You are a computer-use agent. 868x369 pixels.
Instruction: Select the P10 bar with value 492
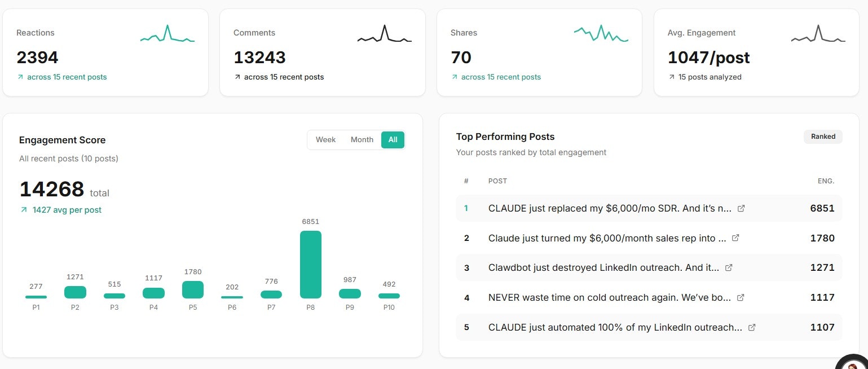coord(389,296)
